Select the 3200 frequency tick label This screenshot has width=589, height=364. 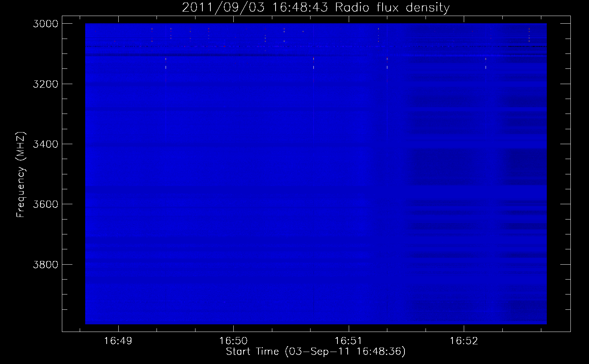[46, 84]
